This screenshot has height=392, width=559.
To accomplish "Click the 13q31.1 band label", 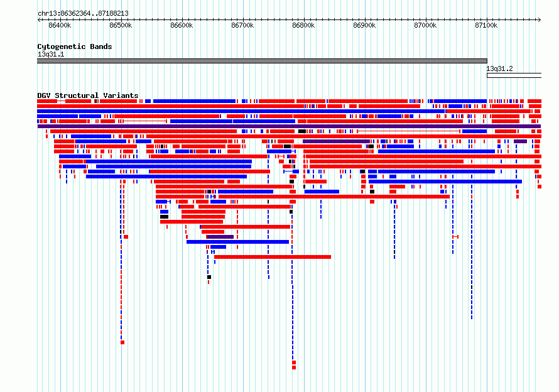I will [x=51, y=54].
